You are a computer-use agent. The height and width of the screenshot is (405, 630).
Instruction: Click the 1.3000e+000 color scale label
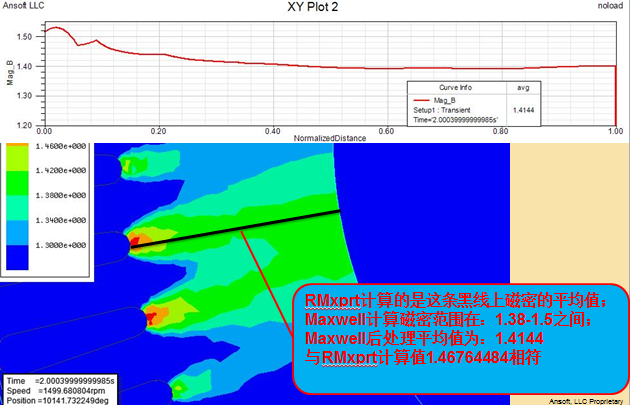(x=61, y=245)
